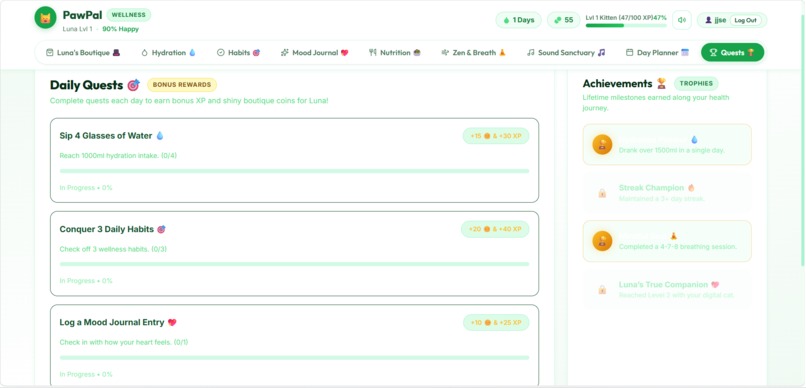The height and width of the screenshot is (388, 806).
Task: Click the target emoji beside Daily Quests heading
Action: tap(134, 85)
